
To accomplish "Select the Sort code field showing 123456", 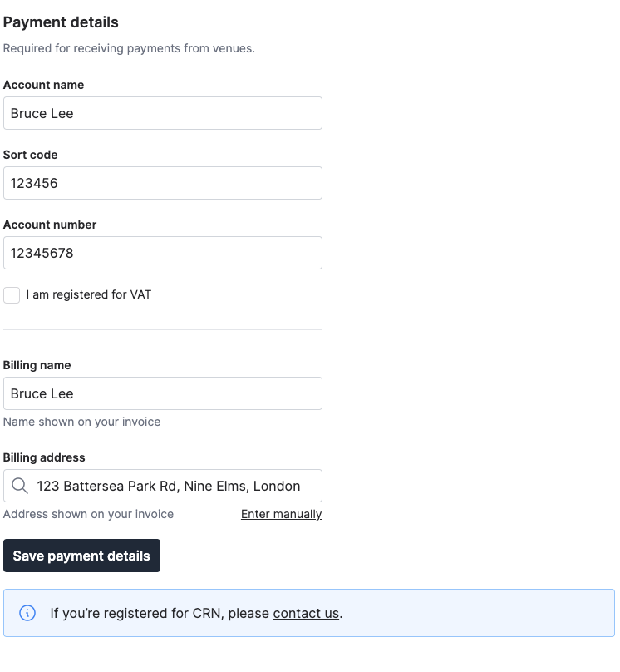I will click(163, 183).
